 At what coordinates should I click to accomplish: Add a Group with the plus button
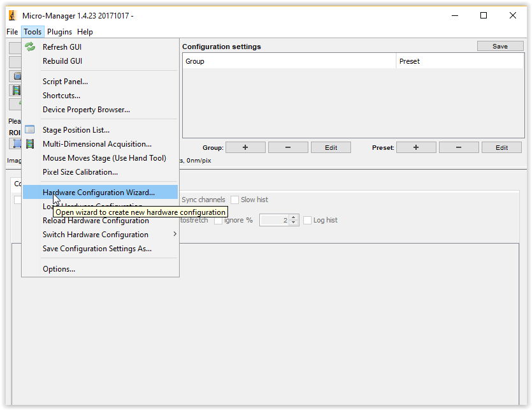[x=245, y=147]
